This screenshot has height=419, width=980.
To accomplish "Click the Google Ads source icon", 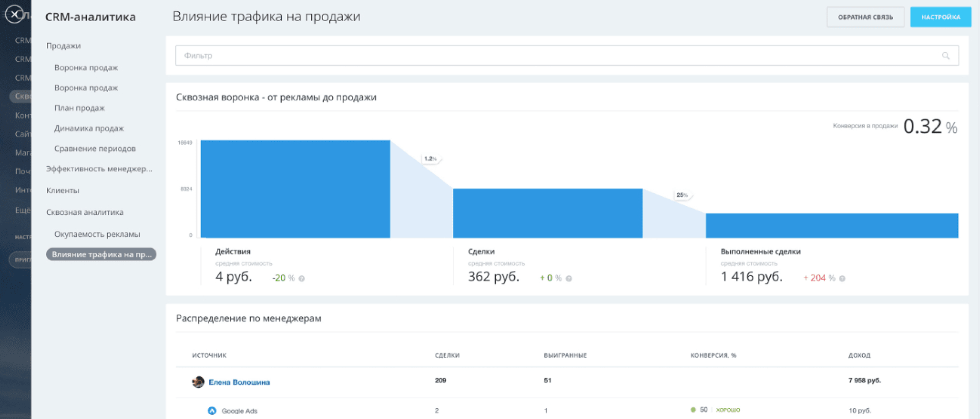I will click(x=212, y=411).
